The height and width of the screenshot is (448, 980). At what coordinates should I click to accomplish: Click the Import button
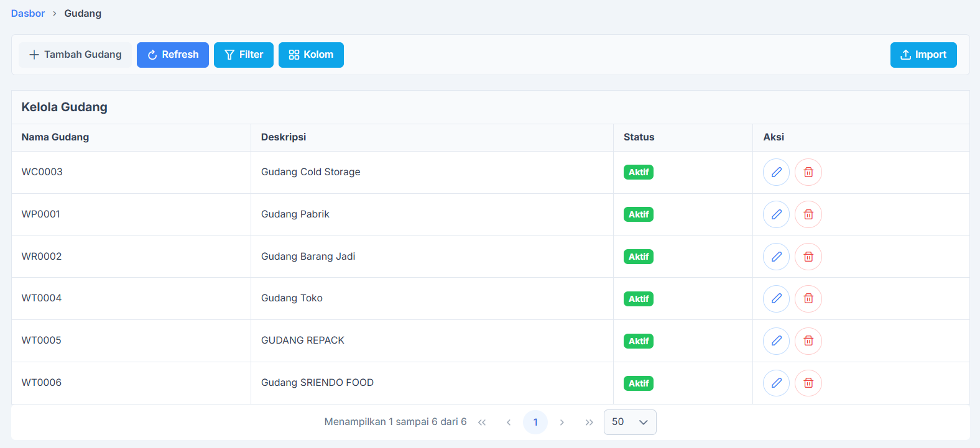(923, 55)
